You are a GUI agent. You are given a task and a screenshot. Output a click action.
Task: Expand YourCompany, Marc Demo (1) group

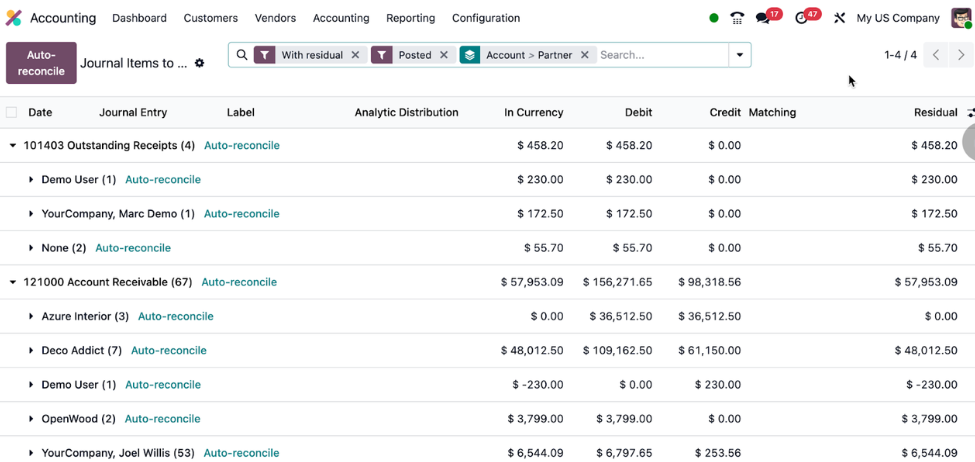(x=30, y=214)
